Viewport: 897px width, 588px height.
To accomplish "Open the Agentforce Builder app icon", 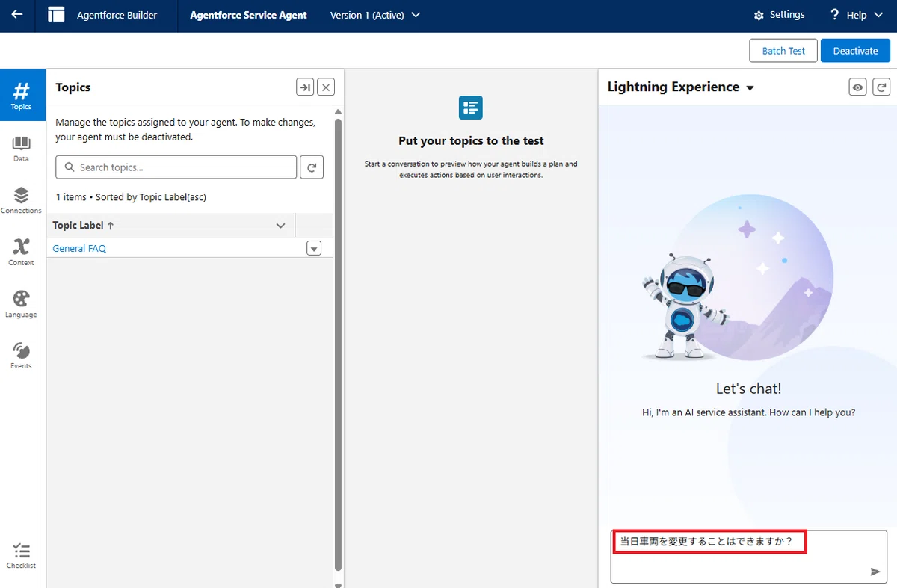I will tap(56, 15).
